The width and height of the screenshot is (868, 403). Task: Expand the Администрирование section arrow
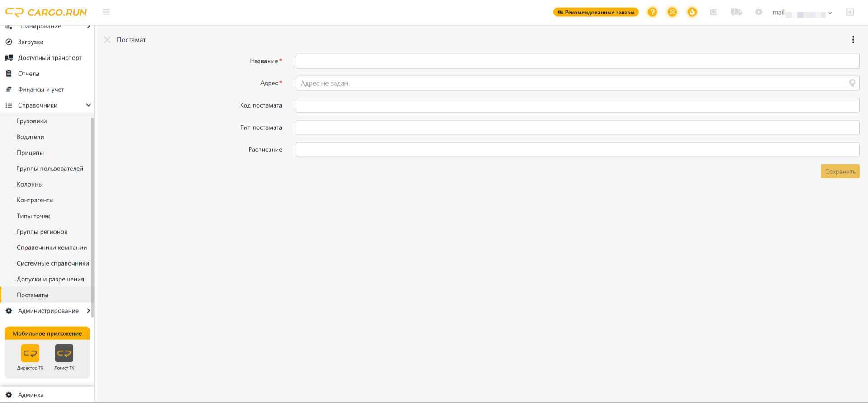[x=88, y=311]
